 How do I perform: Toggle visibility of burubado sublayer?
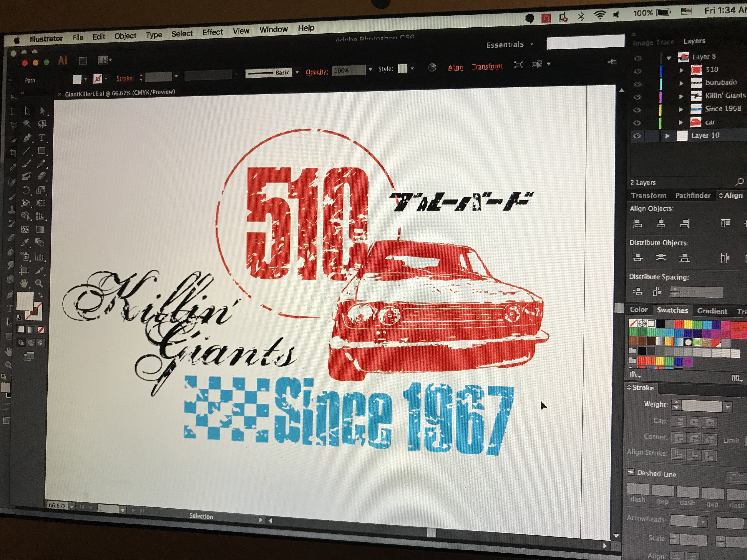(x=637, y=84)
